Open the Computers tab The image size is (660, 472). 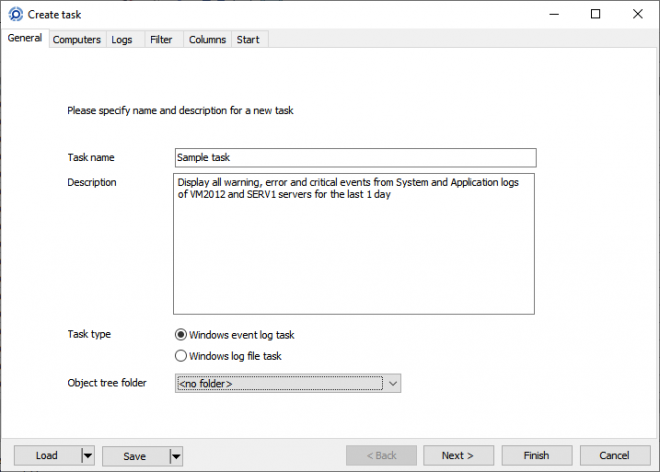(x=77, y=40)
